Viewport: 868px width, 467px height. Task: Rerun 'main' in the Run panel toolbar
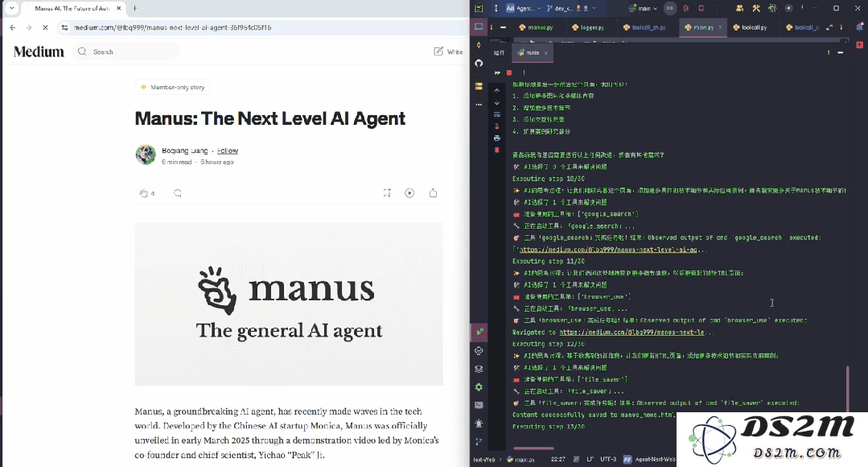[x=497, y=72]
